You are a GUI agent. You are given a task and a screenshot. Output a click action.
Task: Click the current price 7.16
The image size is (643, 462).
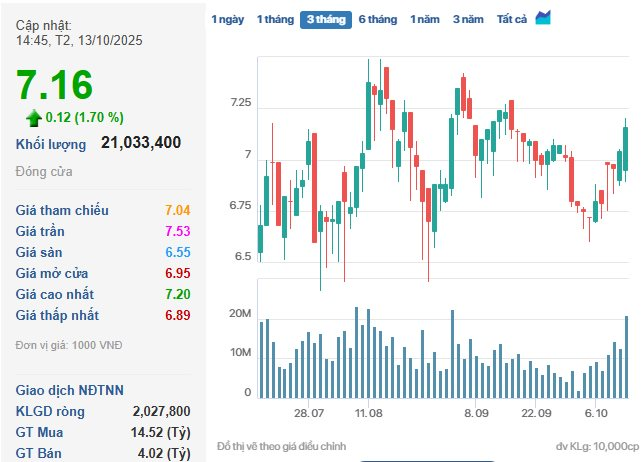click(x=54, y=85)
